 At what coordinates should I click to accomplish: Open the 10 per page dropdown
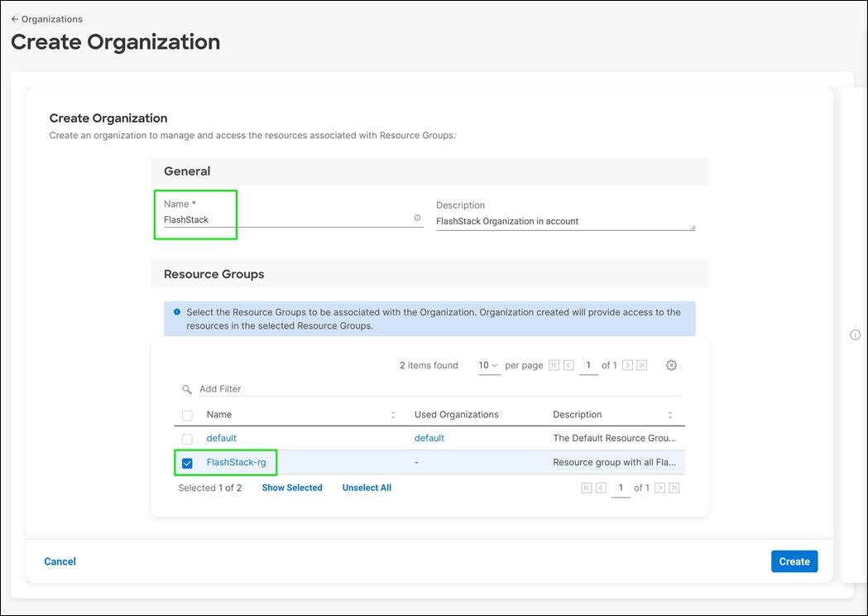pos(488,364)
